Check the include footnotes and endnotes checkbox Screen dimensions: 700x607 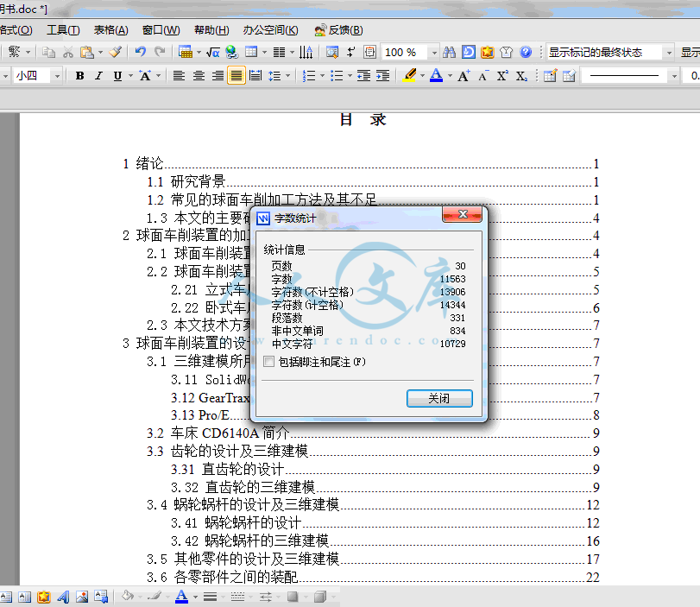coord(268,362)
